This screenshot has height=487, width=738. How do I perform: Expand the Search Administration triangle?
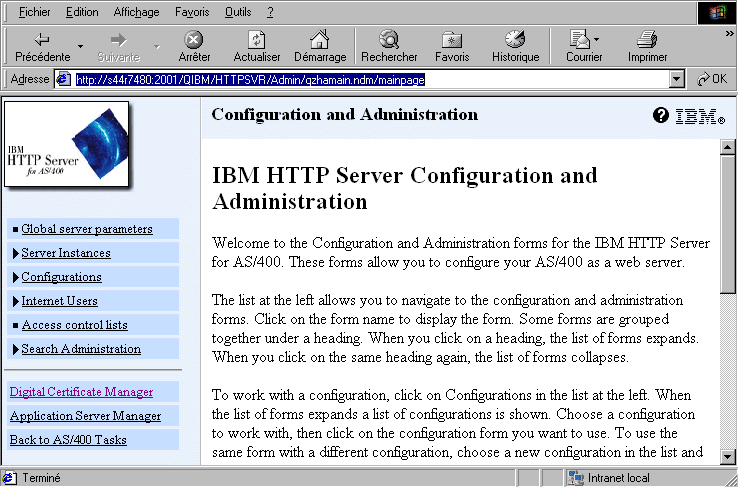(16, 349)
